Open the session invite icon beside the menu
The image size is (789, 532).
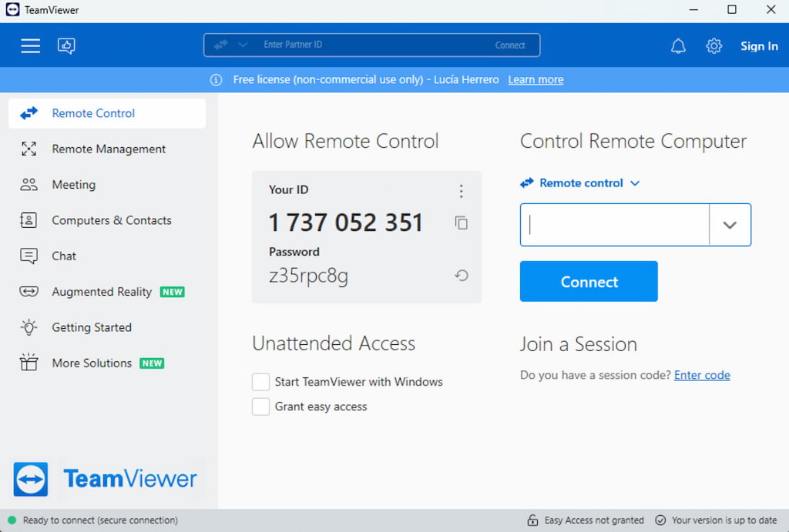[x=66, y=46]
